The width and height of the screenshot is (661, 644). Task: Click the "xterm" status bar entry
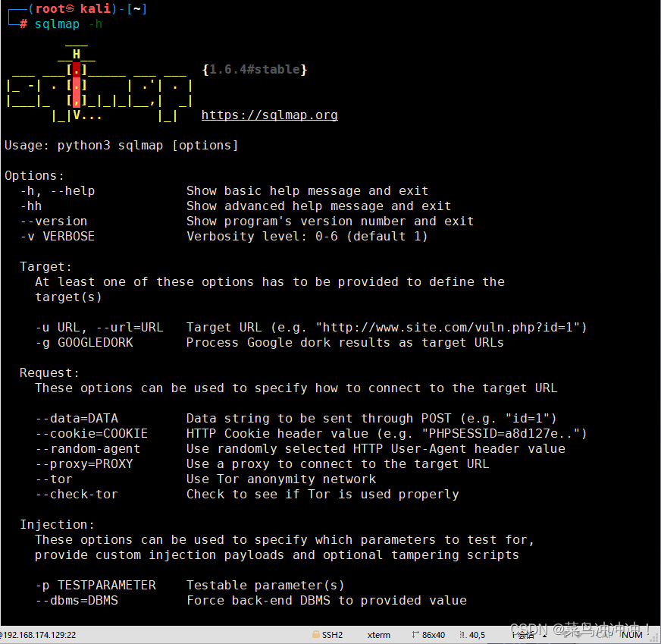(378, 635)
